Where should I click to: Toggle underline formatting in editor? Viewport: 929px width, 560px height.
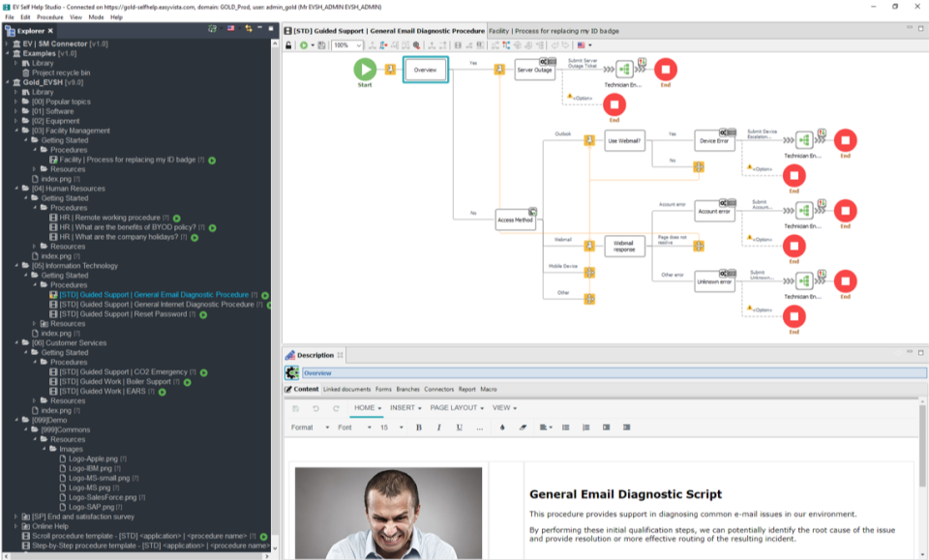(459, 427)
